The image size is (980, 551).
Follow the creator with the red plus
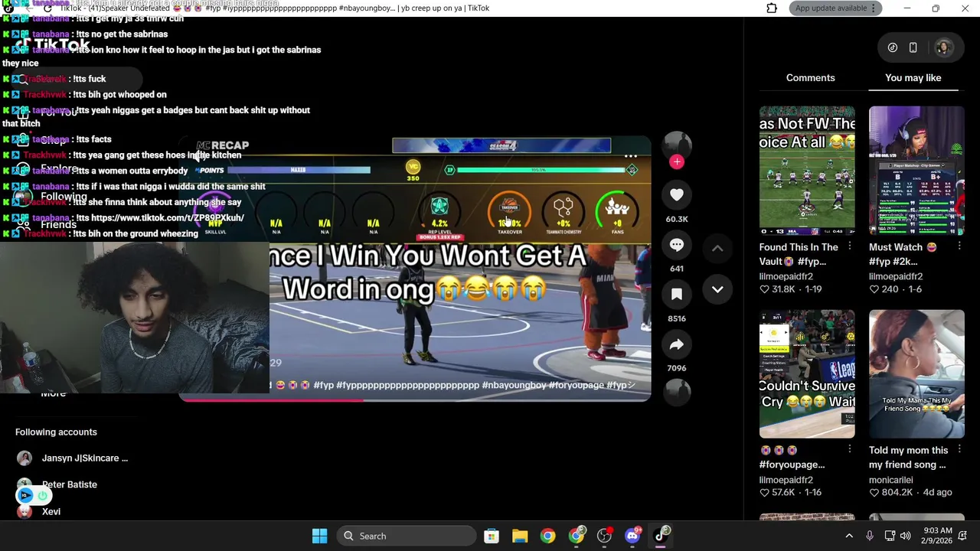[x=677, y=161]
